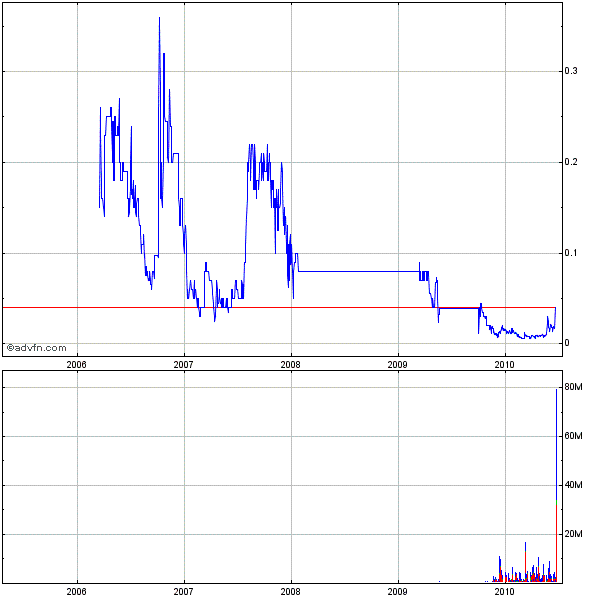The height and width of the screenshot is (600, 600).
Task: Pick 2010 label under the volume chart
Action: coord(505,591)
